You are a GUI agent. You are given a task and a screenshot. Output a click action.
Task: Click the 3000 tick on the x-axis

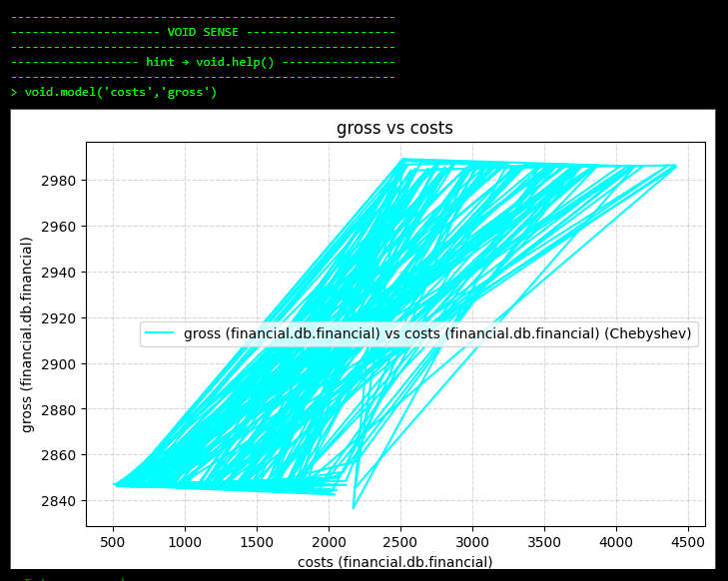tap(472, 542)
